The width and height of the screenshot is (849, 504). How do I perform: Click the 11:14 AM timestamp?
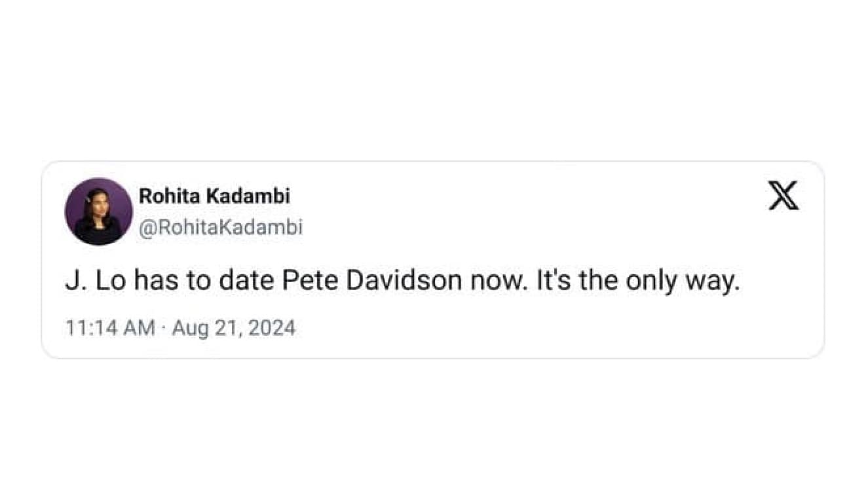[x=110, y=327]
